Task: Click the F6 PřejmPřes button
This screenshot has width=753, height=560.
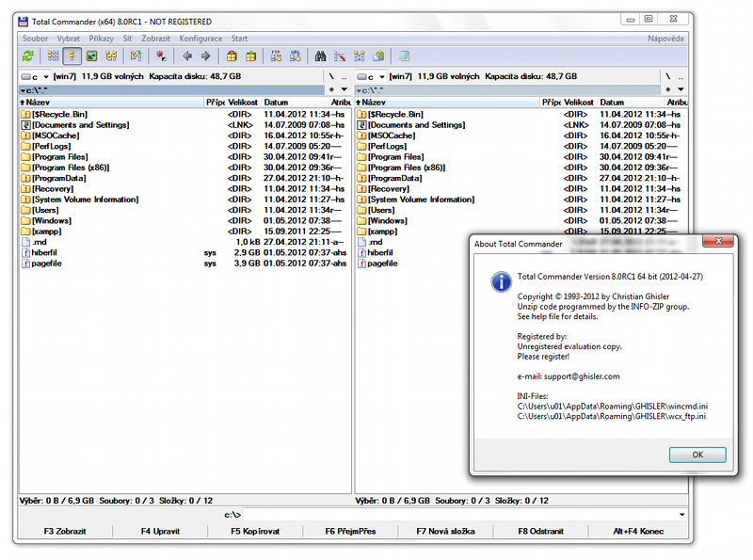Action: click(x=350, y=531)
